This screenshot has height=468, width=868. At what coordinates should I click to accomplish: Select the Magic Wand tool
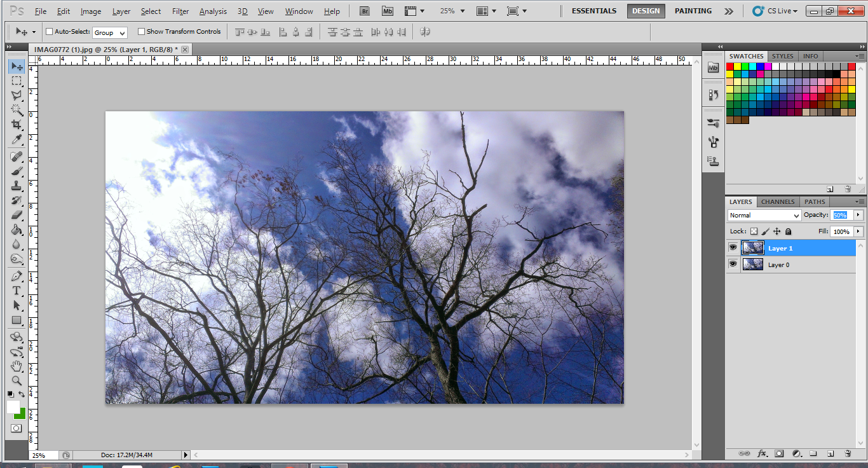point(17,110)
